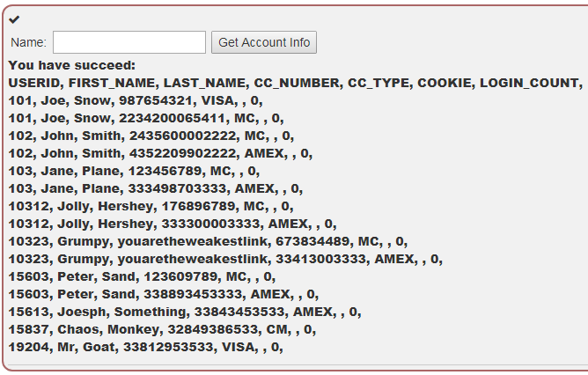The height and width of the screenshot is (375, 588).
Task: Click the Chaos Monkey record row
Action: (162, 329)
